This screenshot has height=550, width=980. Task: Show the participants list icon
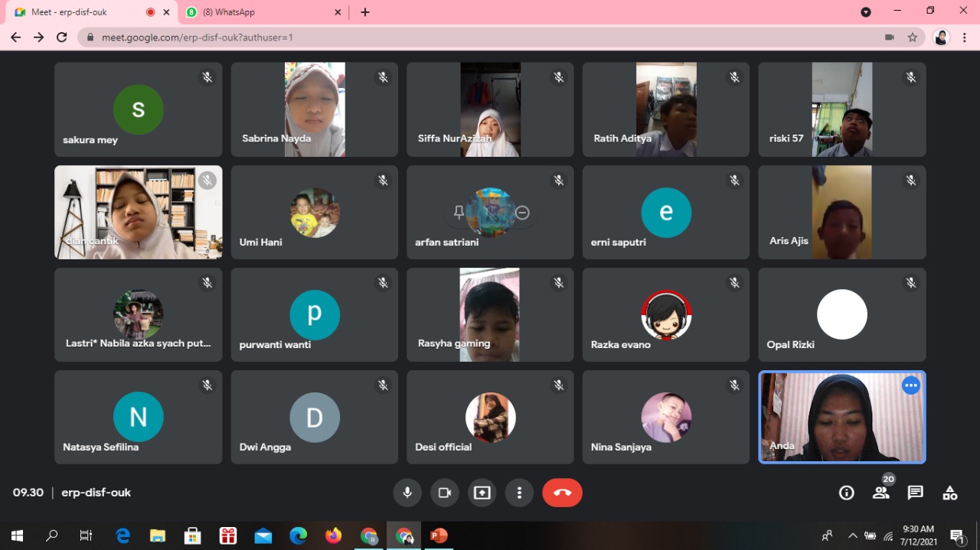pos(881,493)
